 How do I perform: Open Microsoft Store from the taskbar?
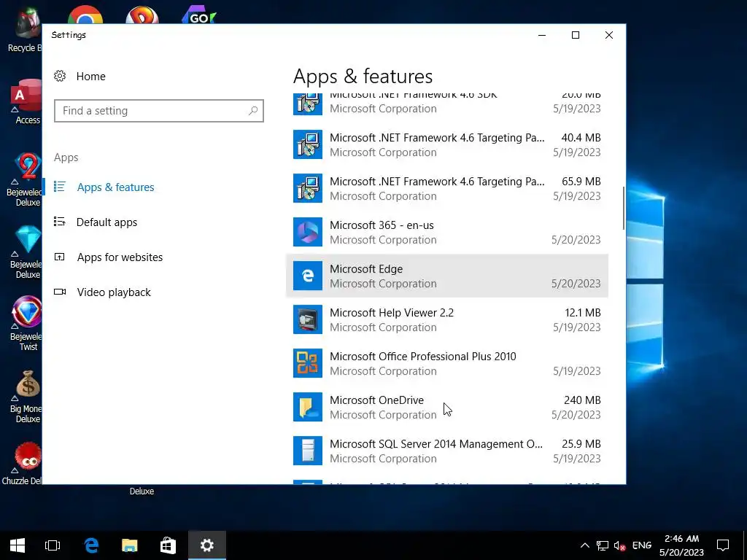tap(168, 545)
